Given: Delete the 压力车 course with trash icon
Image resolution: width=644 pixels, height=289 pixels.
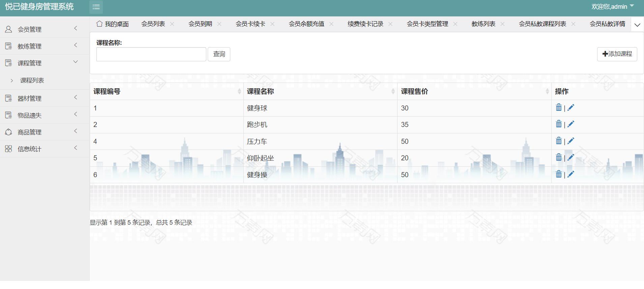Looking at the screenshot, I should [559, 141].
